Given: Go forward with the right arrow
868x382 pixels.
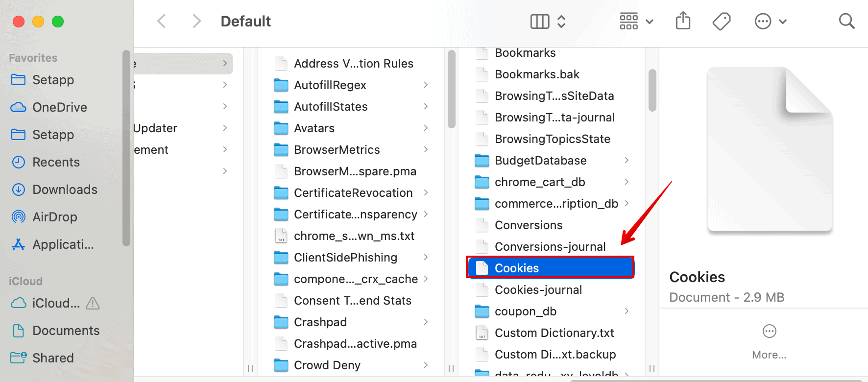Looking at the screenshot, I should [x=196, y=22].
